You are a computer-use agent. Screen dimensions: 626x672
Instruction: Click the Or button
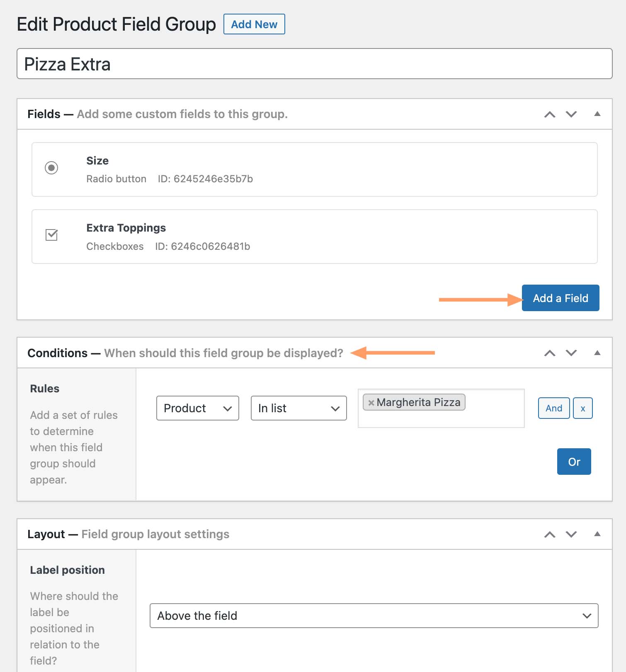574,462
